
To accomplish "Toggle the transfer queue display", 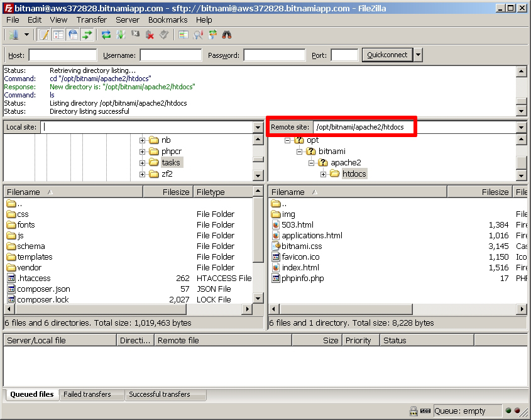I will (x=87, y=35).
